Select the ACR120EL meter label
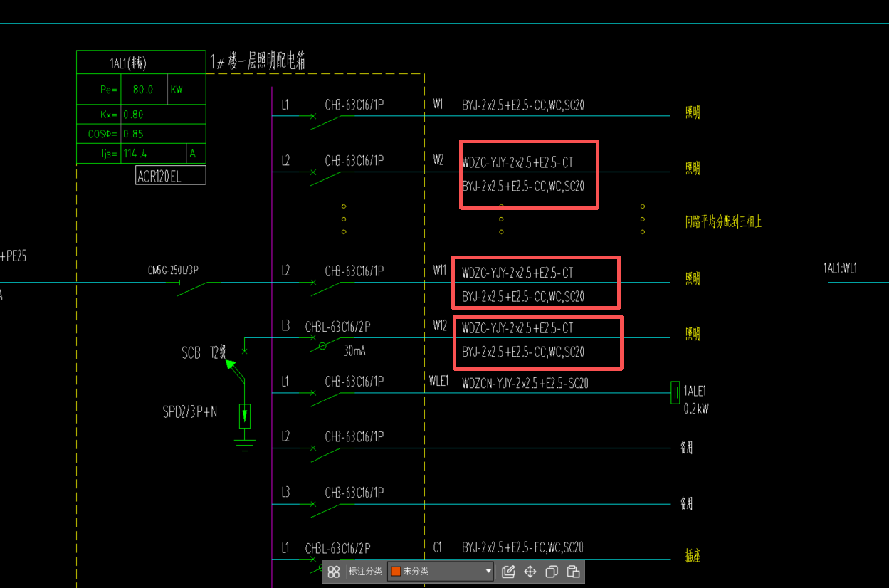Image resolution: width=889 pixels, height=588 pixels. pyautogui.click(x=171, y=175)
